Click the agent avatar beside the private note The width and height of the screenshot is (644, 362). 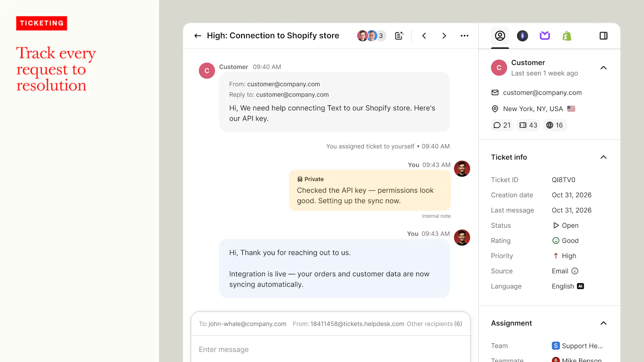click(x=462, y=169)
